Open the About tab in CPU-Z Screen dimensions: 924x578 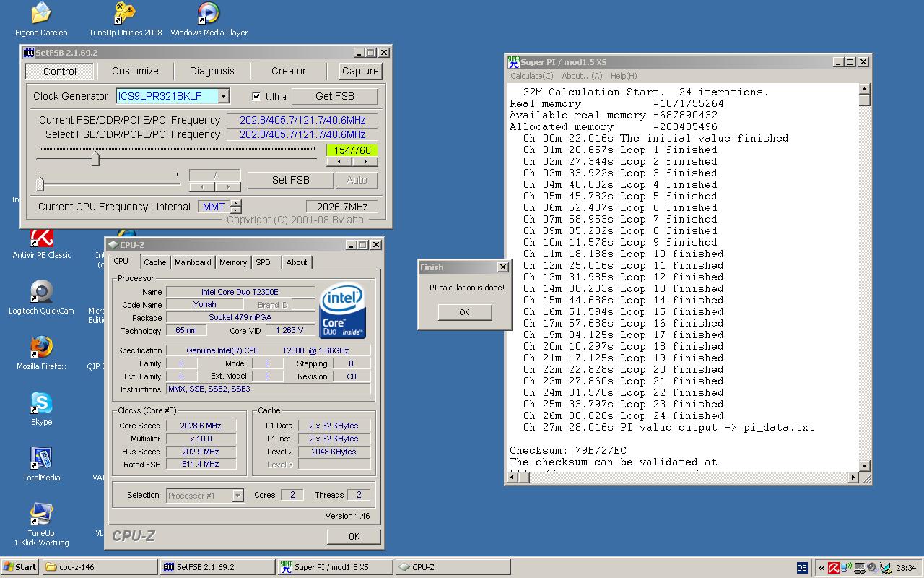pyautogui.click(x=296, y=262)
